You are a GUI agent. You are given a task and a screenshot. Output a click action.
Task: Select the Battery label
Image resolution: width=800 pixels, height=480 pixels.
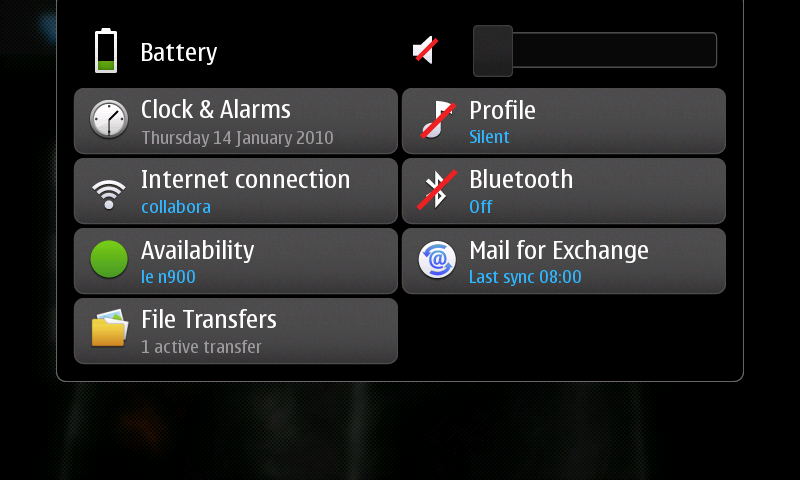point(179,53)
